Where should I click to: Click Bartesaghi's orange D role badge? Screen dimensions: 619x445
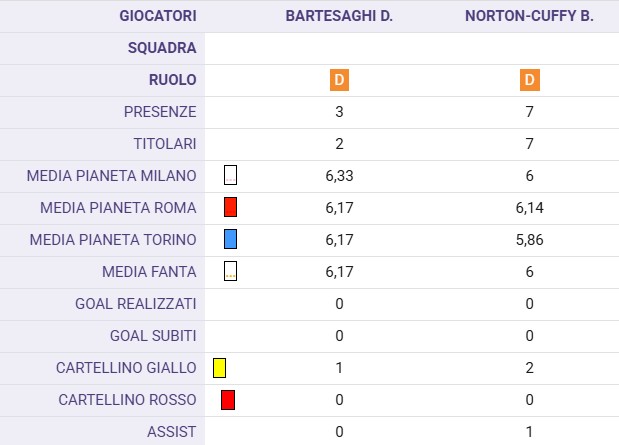(339, 80)
